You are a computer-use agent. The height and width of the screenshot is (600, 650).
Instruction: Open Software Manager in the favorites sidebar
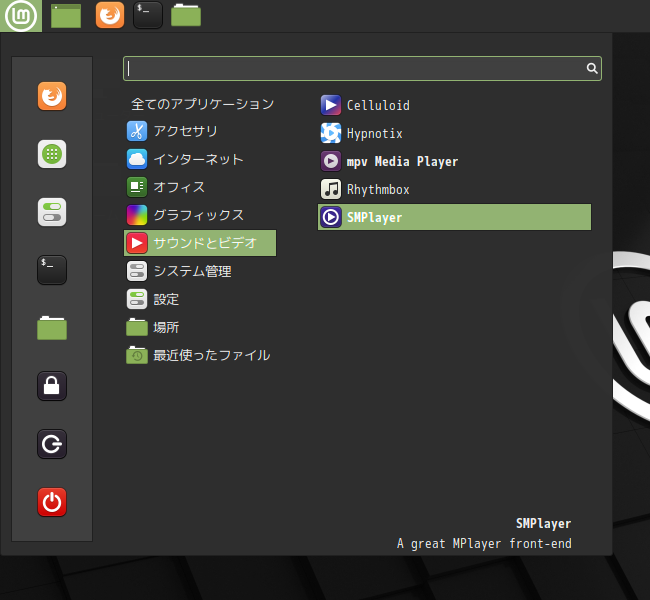[x=52, y=154]
